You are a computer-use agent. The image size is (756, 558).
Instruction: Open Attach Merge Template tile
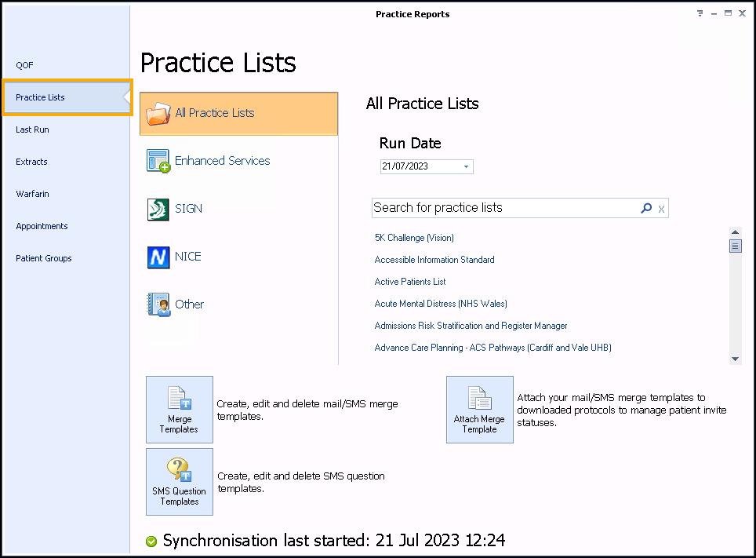(x=479, y=410)
